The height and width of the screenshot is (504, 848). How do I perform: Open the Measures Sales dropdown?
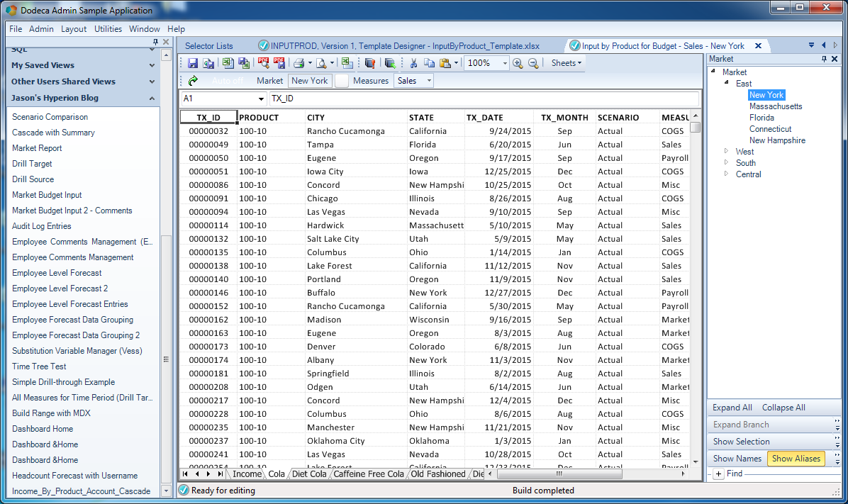(x=414, y=81)
